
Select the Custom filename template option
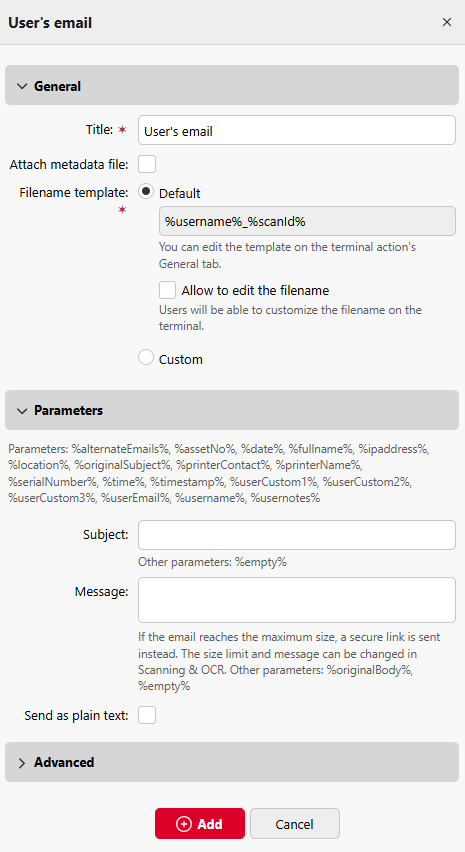click(x=146, y=358)
